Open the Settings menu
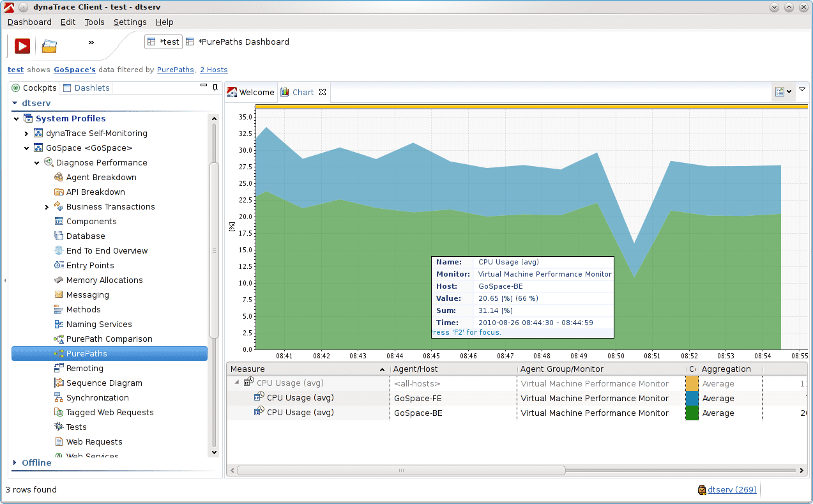 click(x=130, y=22)
